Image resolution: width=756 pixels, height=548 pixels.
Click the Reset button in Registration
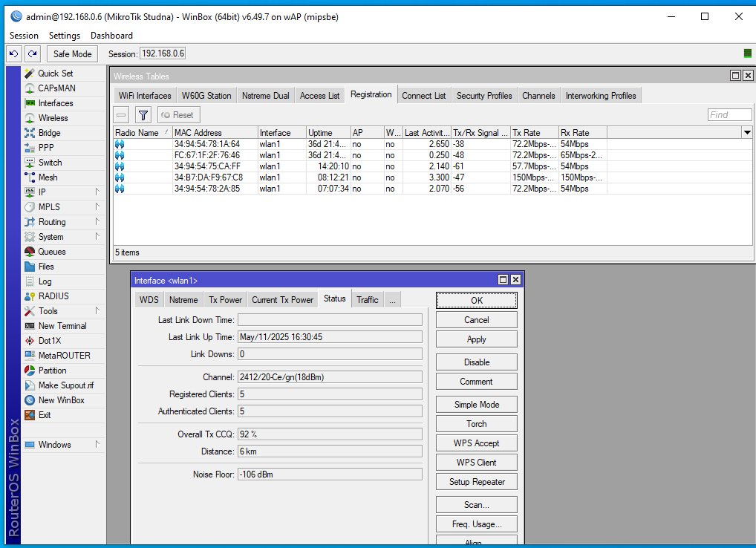click(178, 114)
